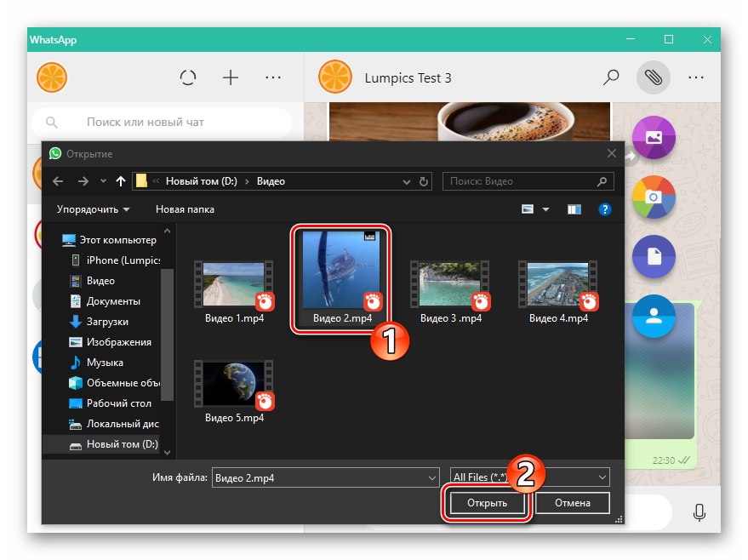Viewport: 748px width, 560px height.
Task: Click the Отмена button
Action: tap(573, 503)
